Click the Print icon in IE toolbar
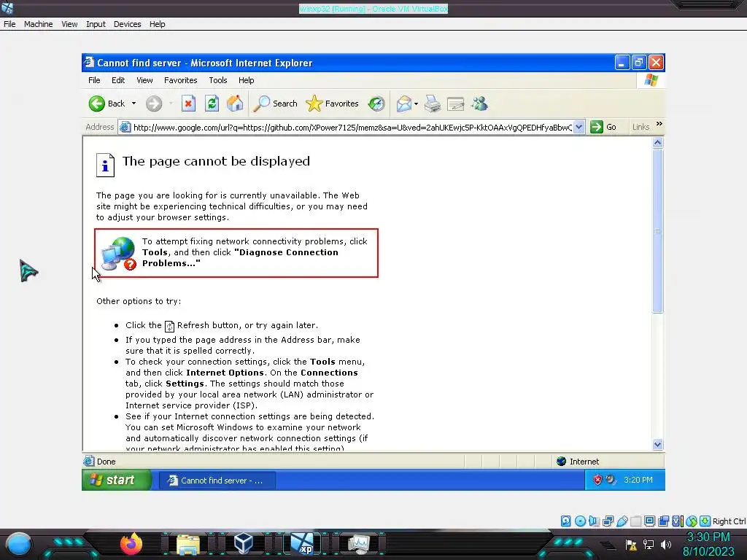Viewport: 747px width, 560px height. click(x=433, y=104)
